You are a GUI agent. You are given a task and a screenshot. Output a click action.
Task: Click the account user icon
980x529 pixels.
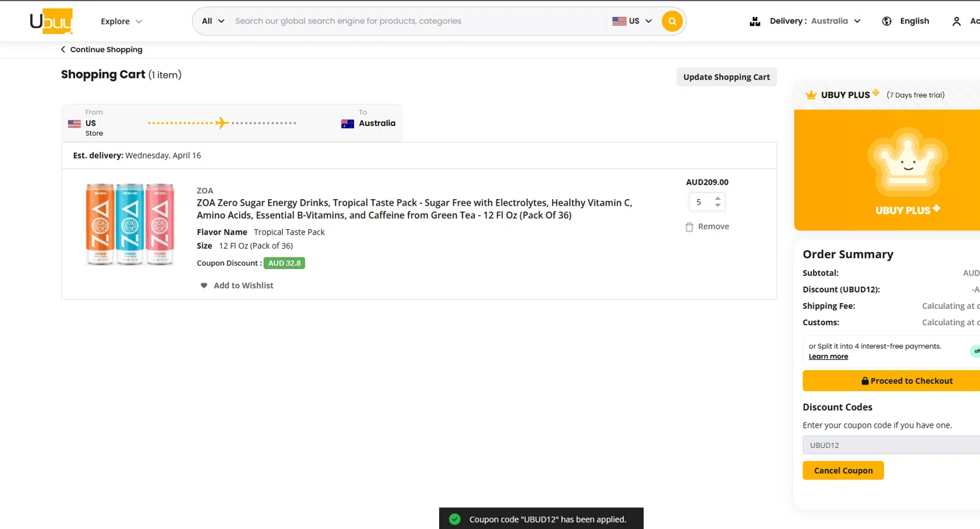tap(956, 22)
